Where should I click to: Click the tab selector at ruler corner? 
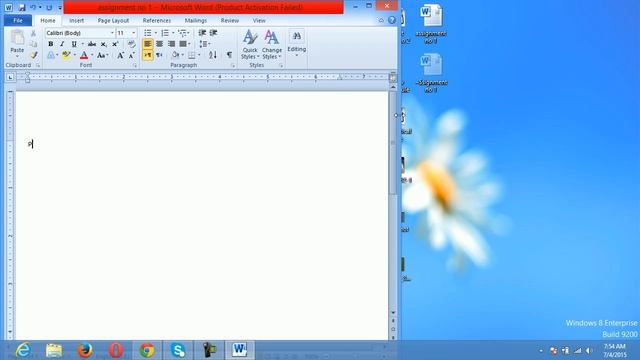point(10,77)
